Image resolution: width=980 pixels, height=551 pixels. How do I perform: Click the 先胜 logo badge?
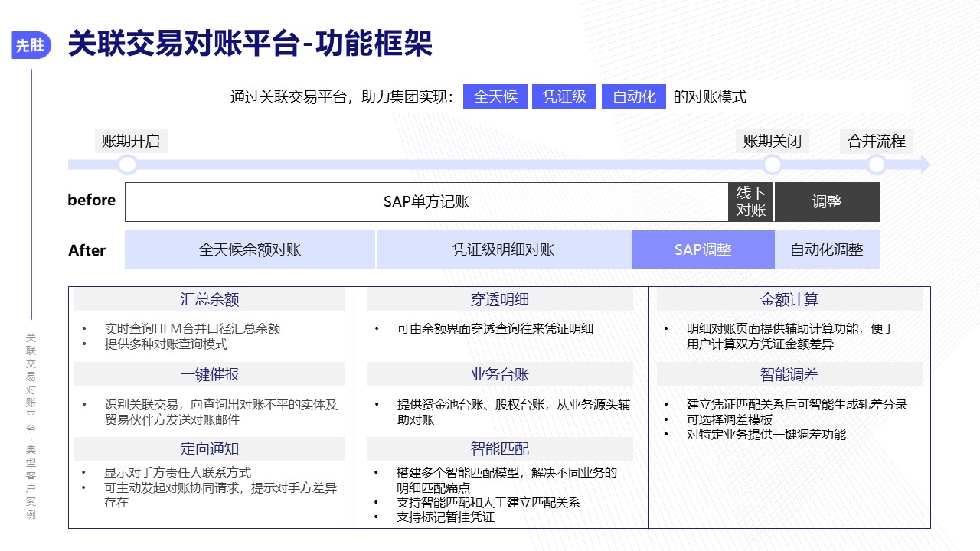[x=31, y=45]
